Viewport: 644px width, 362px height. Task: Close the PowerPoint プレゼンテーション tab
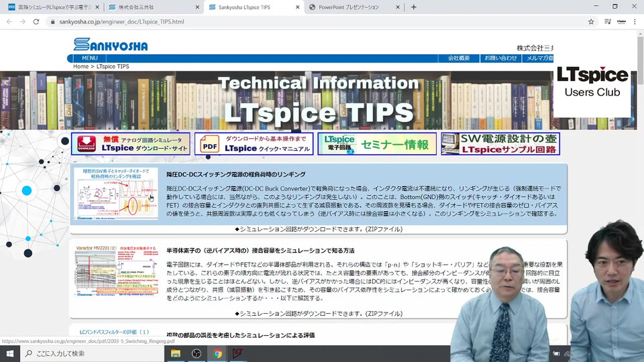(398, 7)
